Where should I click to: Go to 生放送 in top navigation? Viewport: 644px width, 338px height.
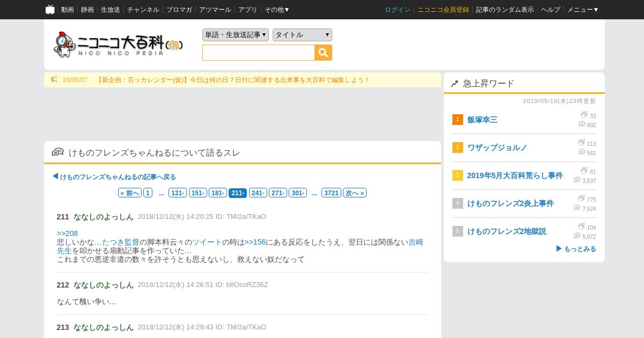coord(111,10)
